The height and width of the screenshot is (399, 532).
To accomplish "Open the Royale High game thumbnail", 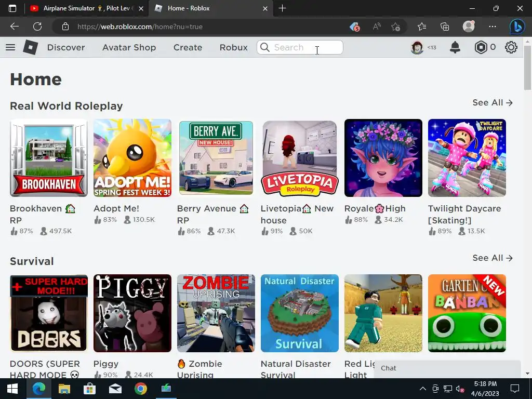I will point(383,158).
